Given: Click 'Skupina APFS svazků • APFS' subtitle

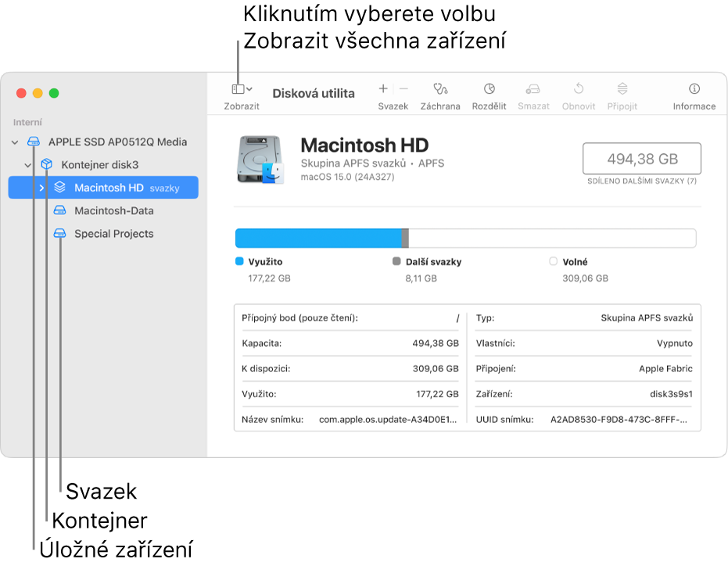Looking at the screenshot, I should coord(372,163).
